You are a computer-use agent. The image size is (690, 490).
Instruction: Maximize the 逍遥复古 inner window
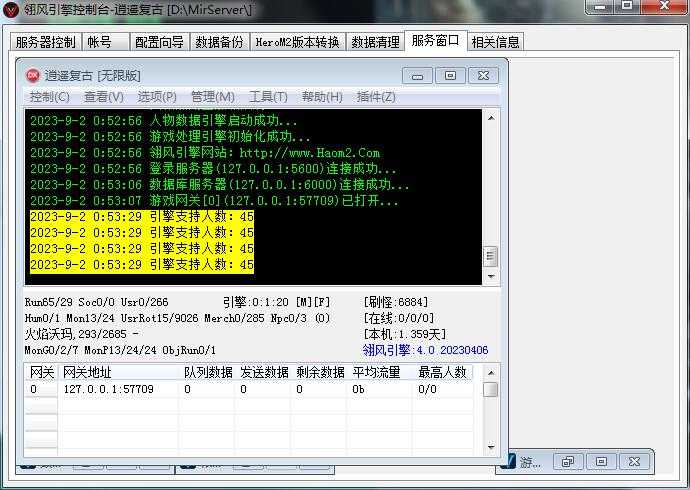(x=450, y=76)
